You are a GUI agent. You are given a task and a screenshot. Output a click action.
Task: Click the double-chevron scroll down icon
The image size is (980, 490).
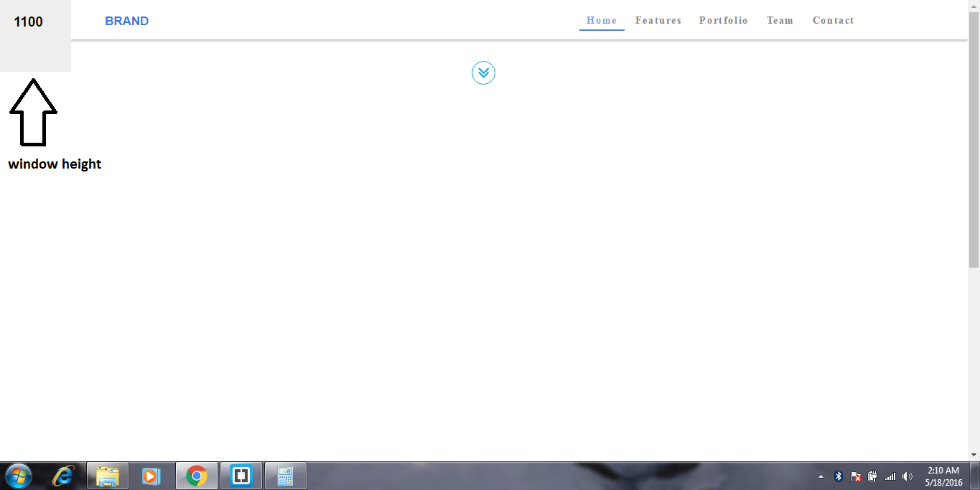(x=483, y=72)
